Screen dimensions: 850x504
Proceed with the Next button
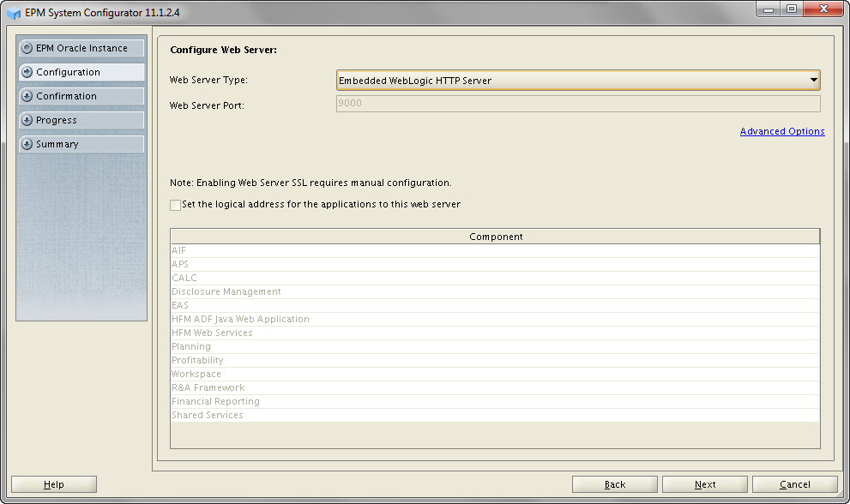pos(705,484)
